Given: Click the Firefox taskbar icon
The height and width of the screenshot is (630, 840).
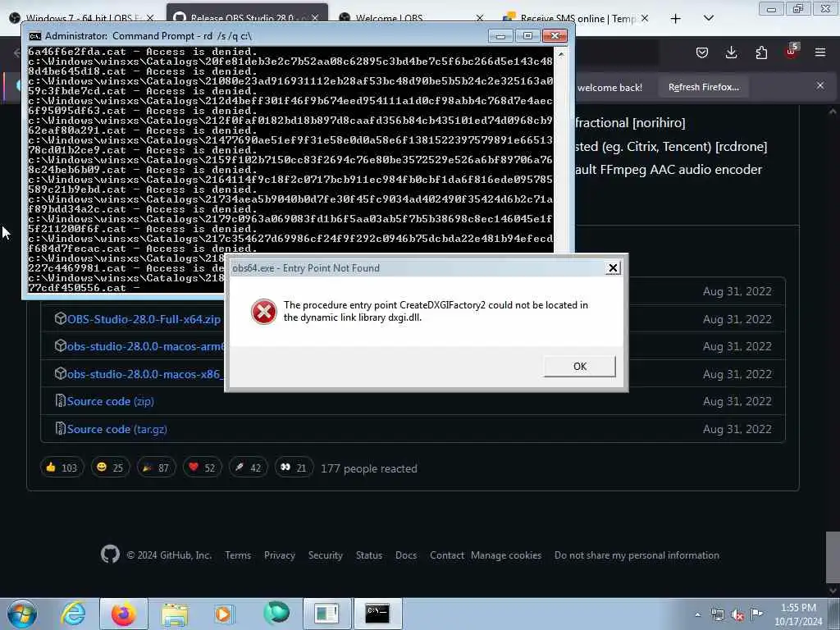Looking at the screenshot, I should 124,614.
